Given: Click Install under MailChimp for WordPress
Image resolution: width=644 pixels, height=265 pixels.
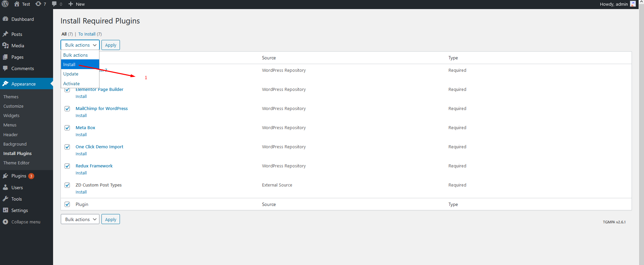Looking at the screenshot, I should point(81,116).
